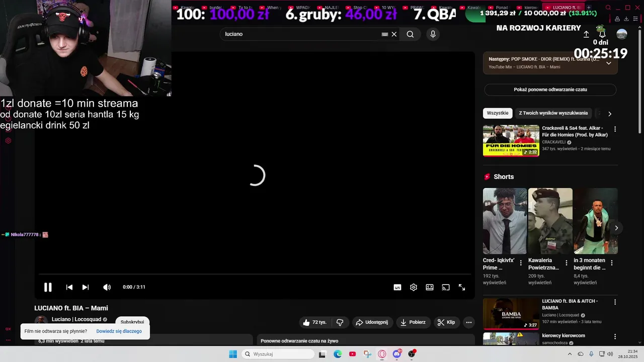
Task: Open the account avatar menu
Action: 622,34
